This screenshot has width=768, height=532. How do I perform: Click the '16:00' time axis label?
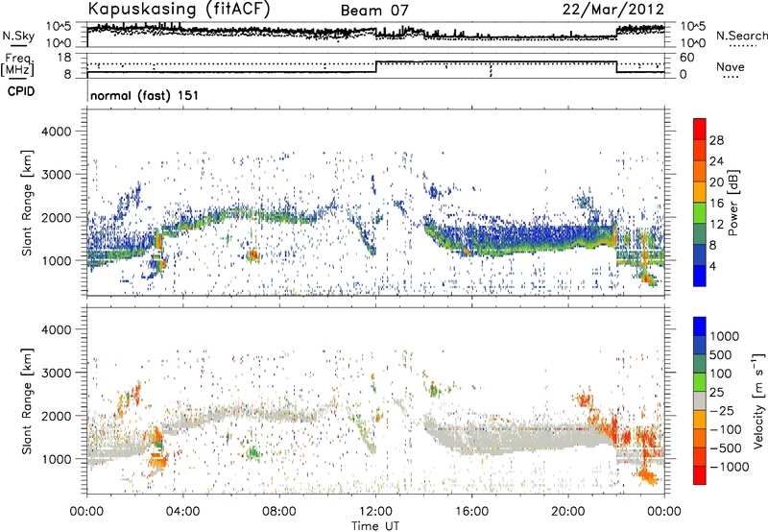pyautogui.click(x=471, y=512)
